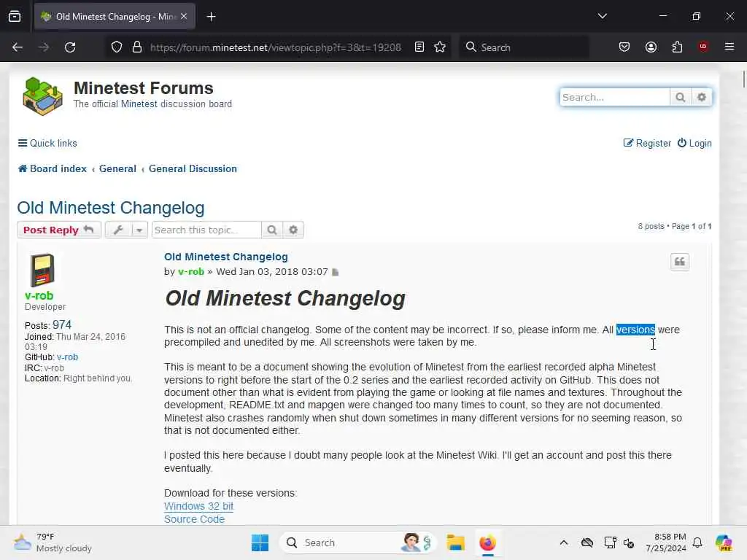747x560 pixels.
Task: Quote the post with the quote icon
Action: (x=680, y=262)
